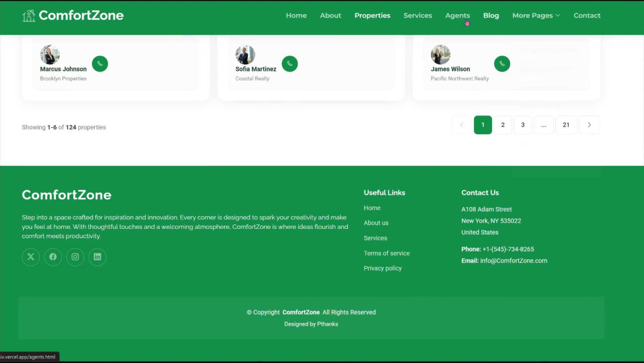This screenshot has width=644, height=363.
Task: Expand the More Pages dropdown
Action: pyautogui.click(x=536, y=15)
